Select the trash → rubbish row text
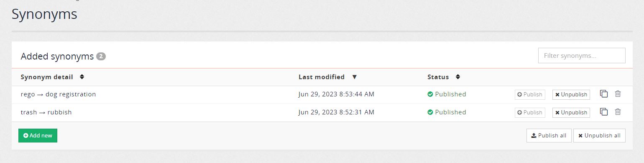This screenshot has height=163, width=644. 46,112
